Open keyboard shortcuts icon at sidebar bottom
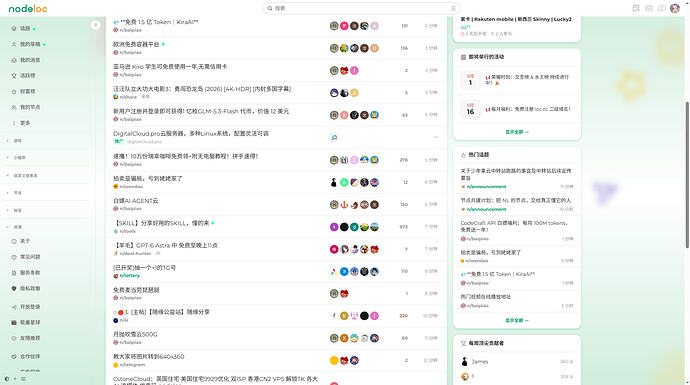The image size is (690, 385). pos(23,378)
